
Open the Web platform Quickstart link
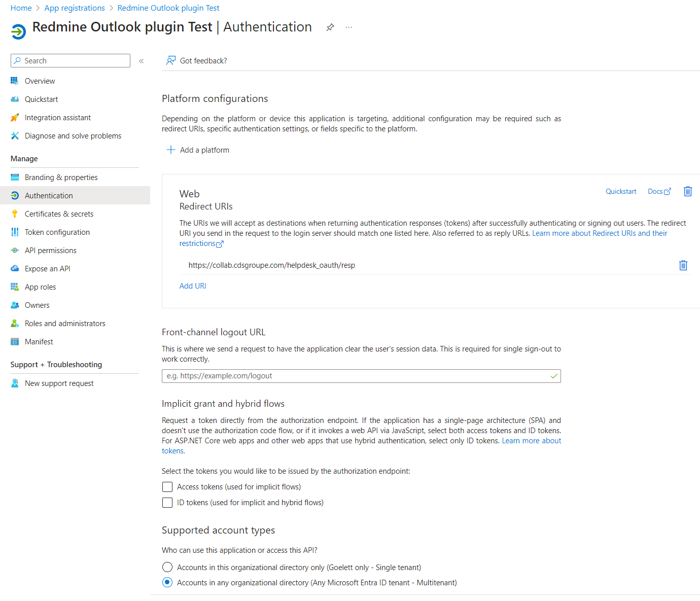click(x=621, y=191)
